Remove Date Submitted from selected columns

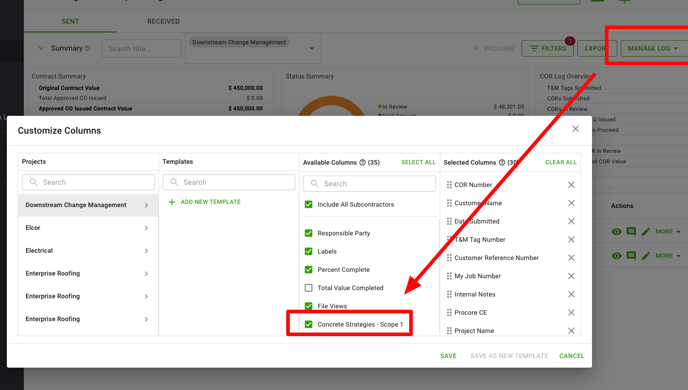point(571,221)
